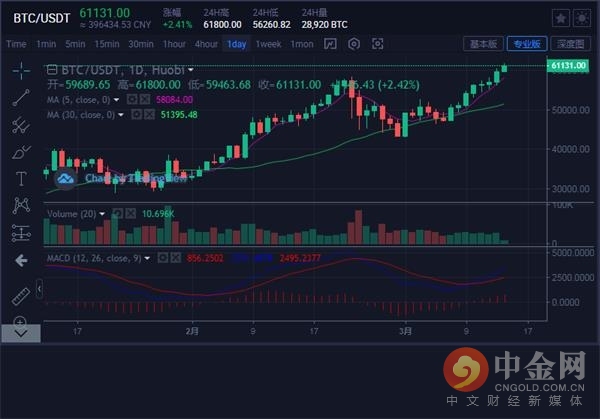Screen dimensions: 600x419
Task: Select the text annotation tool
Action: [21, 178]
